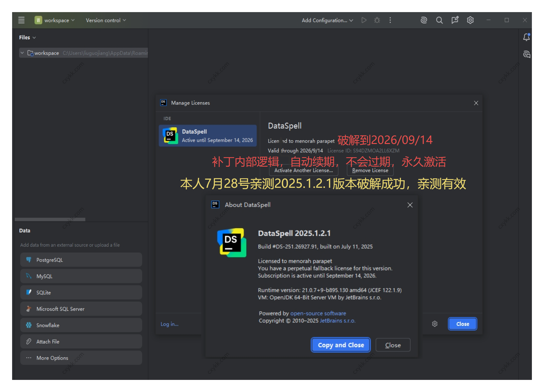
Task: Open Search Everywhere magnifier
Action: [x=439, y=20]
